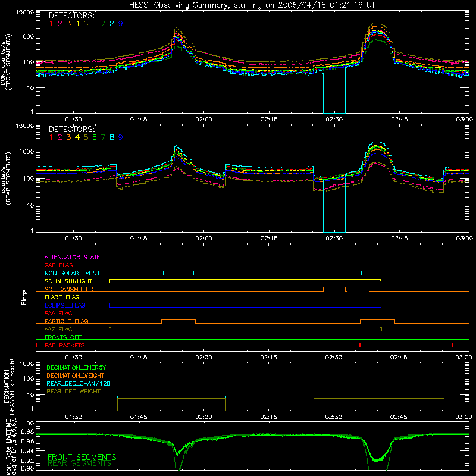Click the NON_SOLAR_EVENT flag label
Image resolution: width=476 pixels, height=476 pixels.
pos(72,273)
